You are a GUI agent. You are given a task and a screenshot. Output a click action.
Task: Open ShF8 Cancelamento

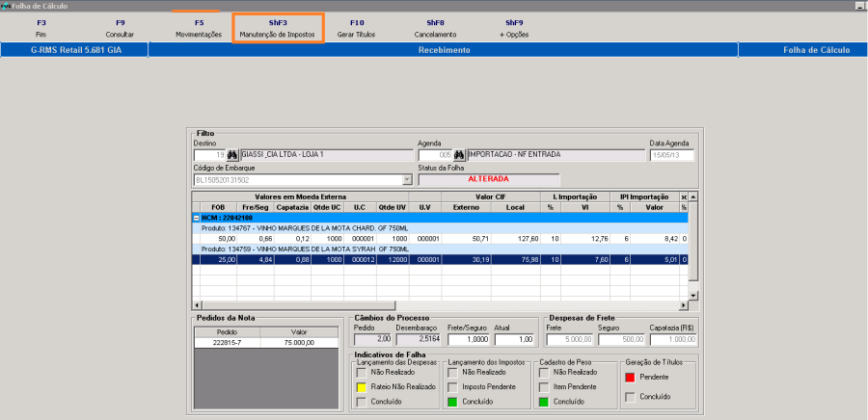click(x=435, y=28)
